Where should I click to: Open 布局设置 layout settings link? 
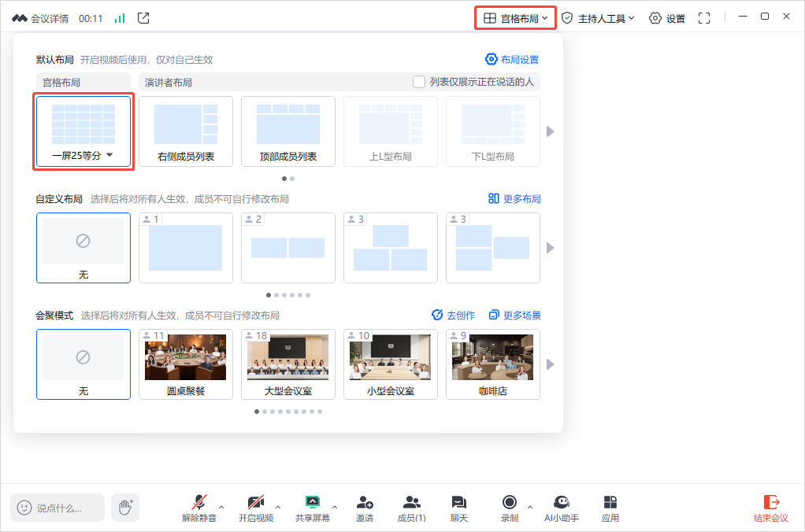tap(512, 60)
